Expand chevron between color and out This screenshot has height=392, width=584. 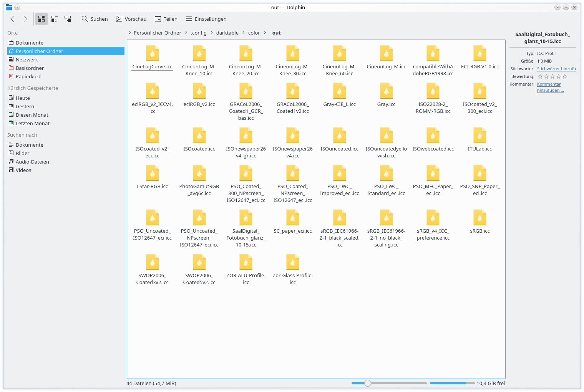(265, 33)
